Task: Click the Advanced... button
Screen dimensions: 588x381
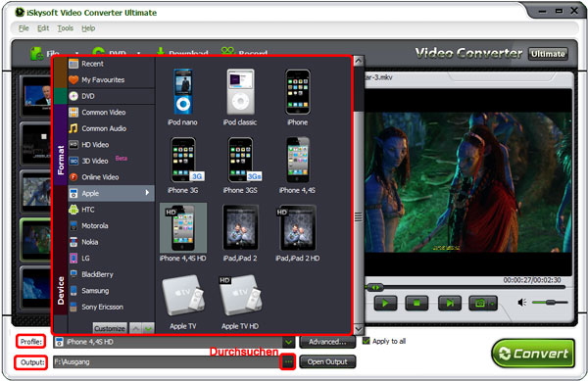Action: pyautogui.click(x=327, y=342)
